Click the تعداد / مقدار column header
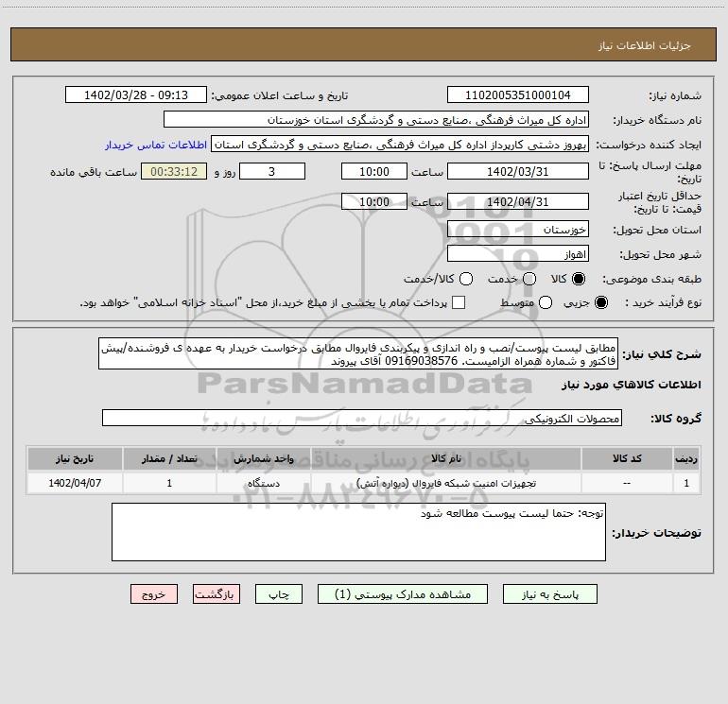Image resolution: width=728 pixels, height=704 pixels. click(x=169, y=458)
